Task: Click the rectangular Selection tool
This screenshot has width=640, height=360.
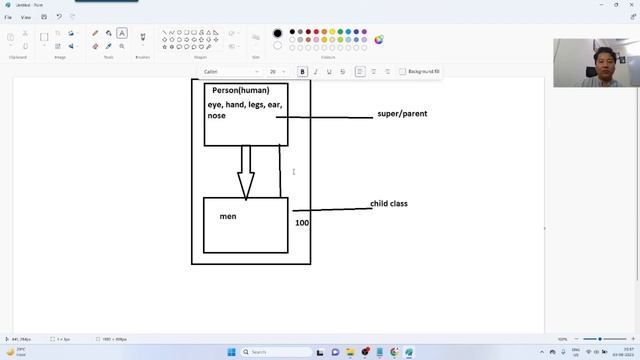Action: click(x=44, y=37)
